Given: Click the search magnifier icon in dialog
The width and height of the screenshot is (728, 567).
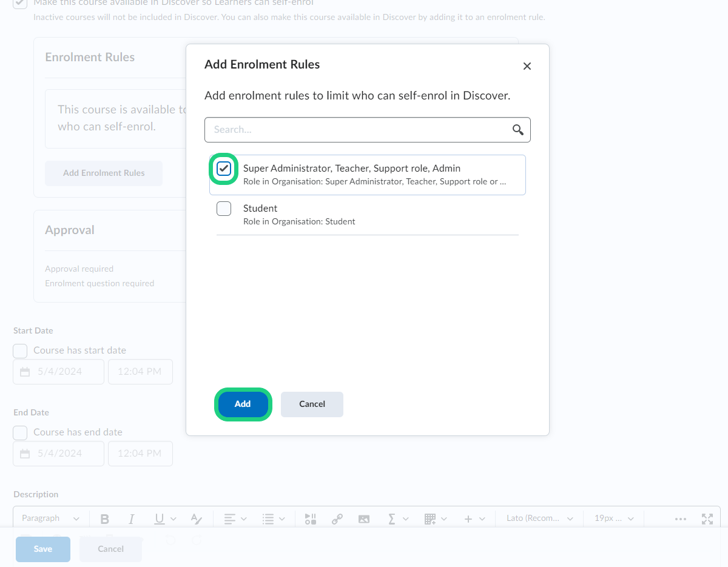Looking at the screenshot, I should tap(517, 130).
